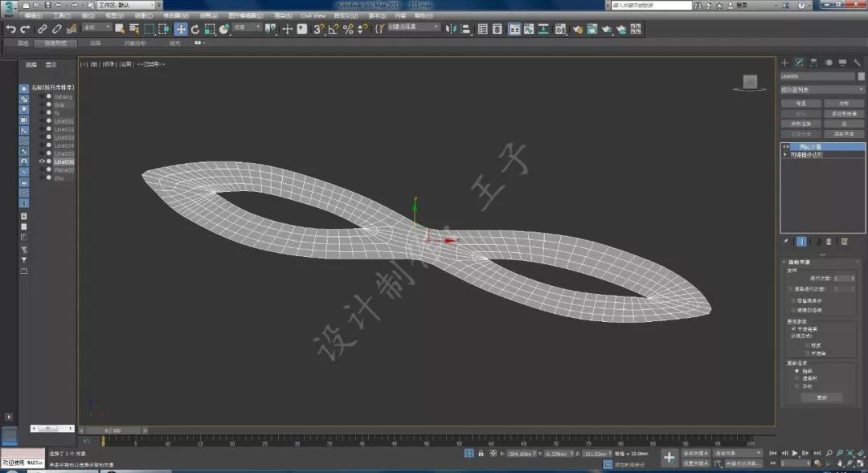The image size is (868, 473).
Task: Activate the Select Object tool
Action: tap(120, 29)
